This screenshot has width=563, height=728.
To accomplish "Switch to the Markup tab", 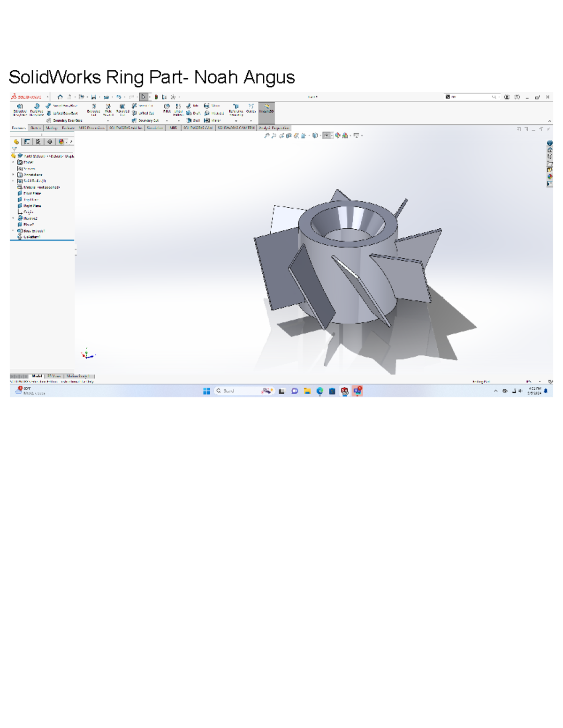I will pyautogui.click(x=51, y=128).
